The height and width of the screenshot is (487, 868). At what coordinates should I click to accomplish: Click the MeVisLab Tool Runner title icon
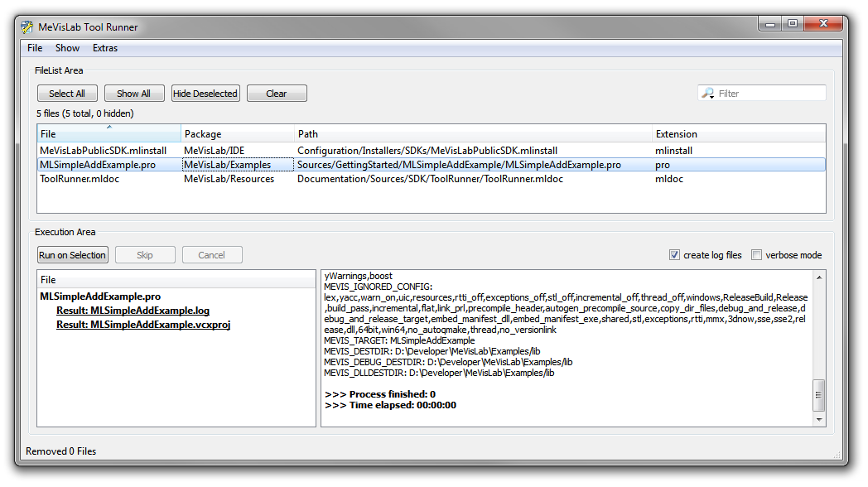point(27,27)
